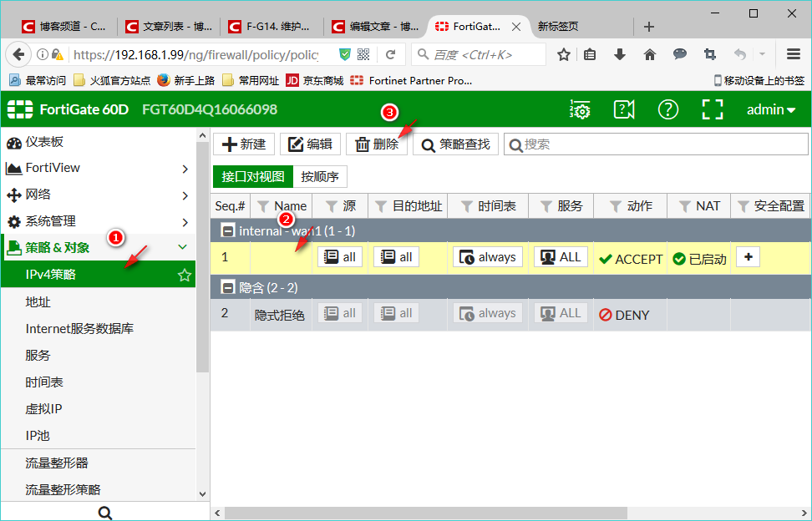The image size is (812, 521).
Task: Switch to 按顺序 view
Action: 319,176
